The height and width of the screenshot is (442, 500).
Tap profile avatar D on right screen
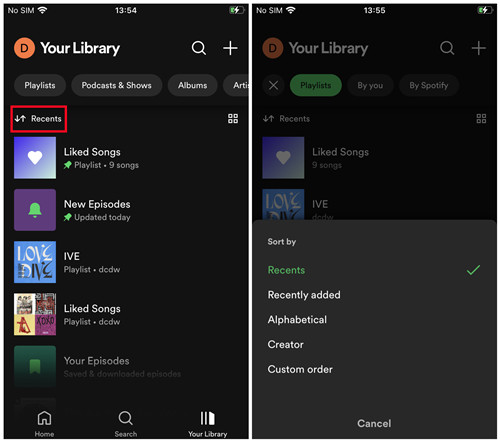point(273,48)
